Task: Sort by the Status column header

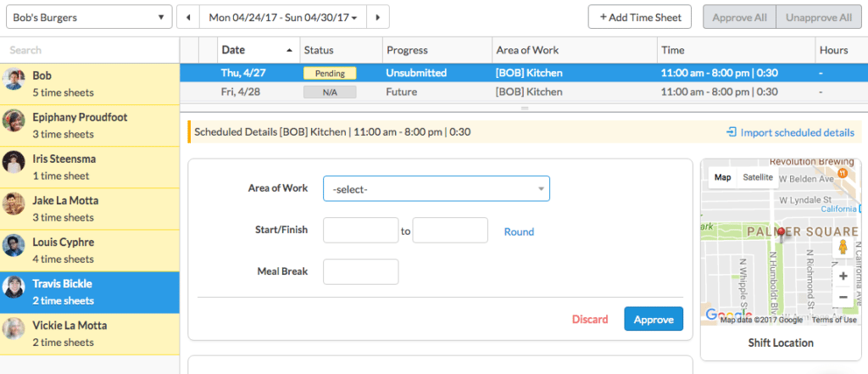Action: pyautogui.click(x=341, y=50)
